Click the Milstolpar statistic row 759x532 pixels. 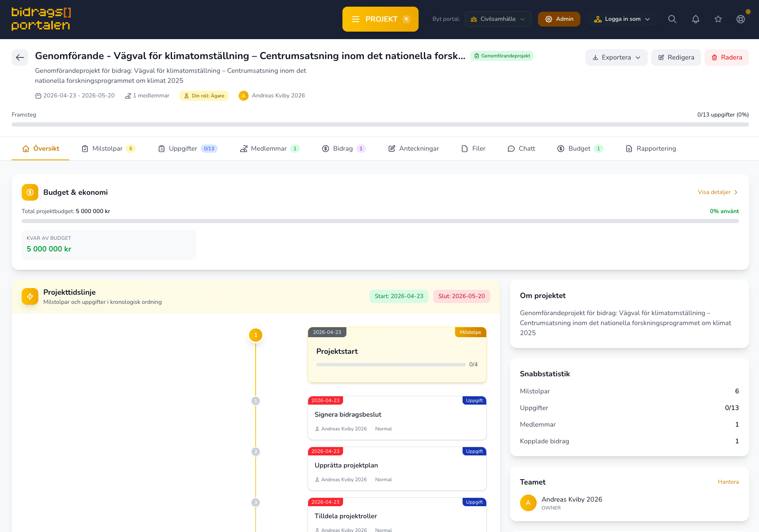pos(630,391)
